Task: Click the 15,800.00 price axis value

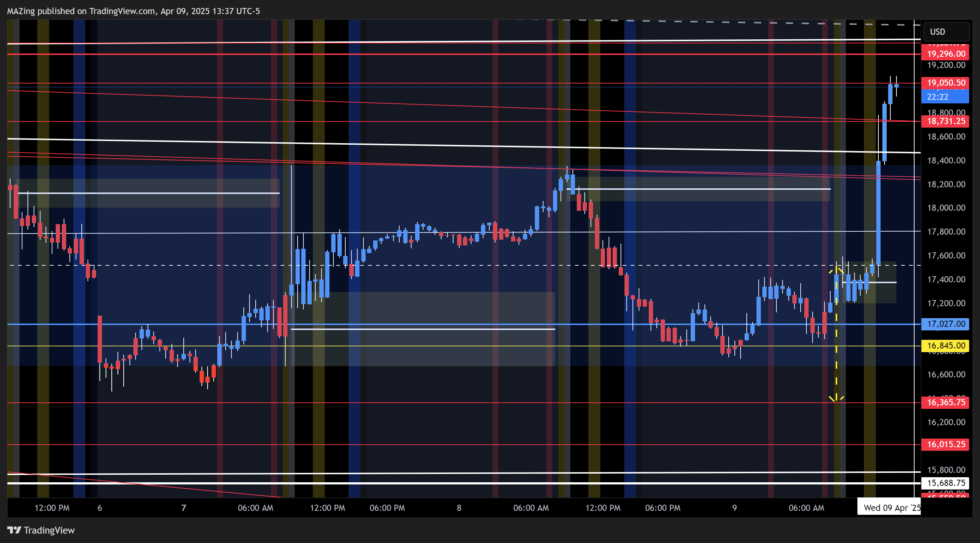Action: (x=946, y=470)
